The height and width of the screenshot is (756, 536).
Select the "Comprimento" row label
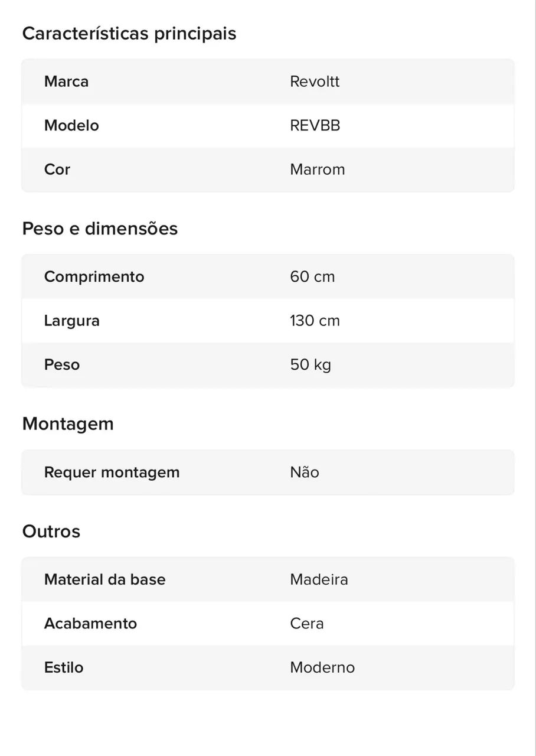coord(94,276)
